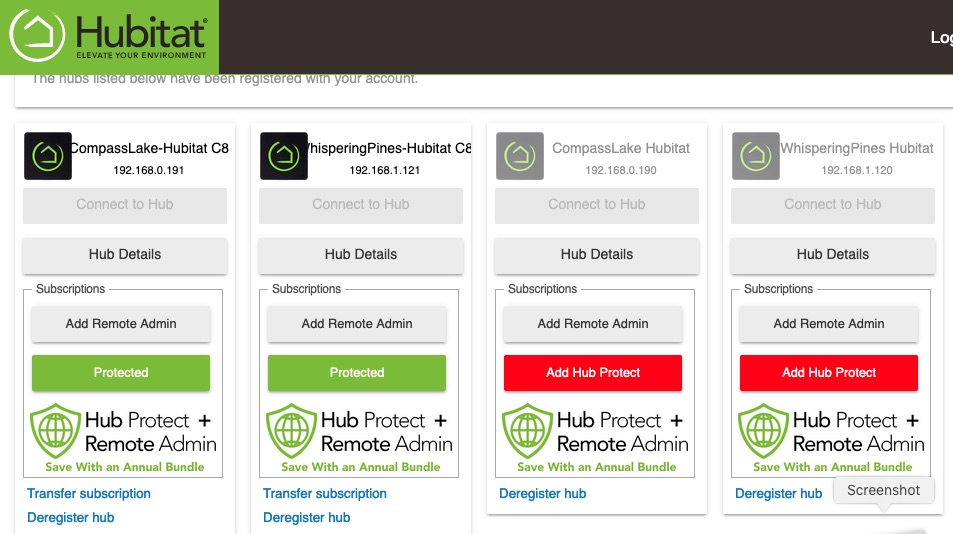Viewport: 953px width, 534px height.
Task: Add Remote Admin to WhisperingPines Hubitat 192.168.1.120
Action: [x=828, y=324]
